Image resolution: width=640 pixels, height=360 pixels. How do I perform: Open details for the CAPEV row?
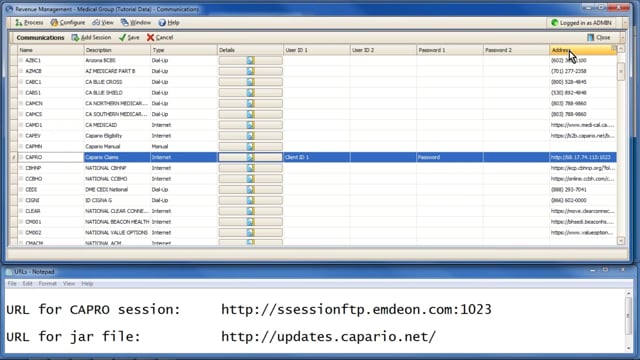coord(250,136)
